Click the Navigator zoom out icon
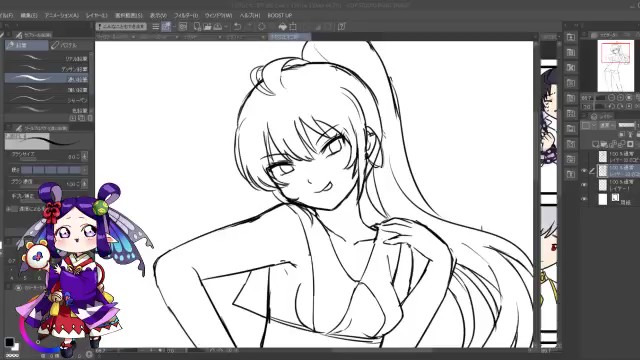Screen dimensions: 640x360 pos(611,98)
